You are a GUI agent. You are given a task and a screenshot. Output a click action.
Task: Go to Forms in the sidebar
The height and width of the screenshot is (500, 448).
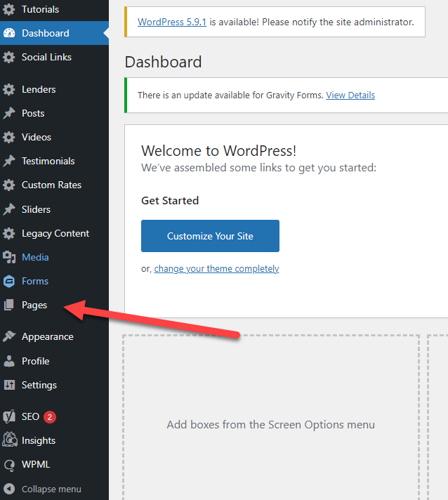coord(54,281)
